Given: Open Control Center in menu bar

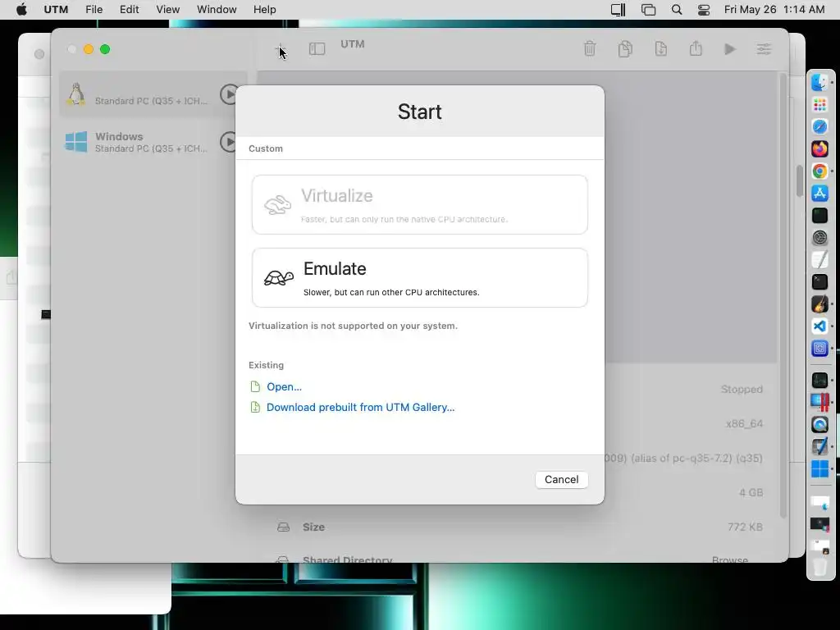Looking at the screenshot, I should (704, 10).
